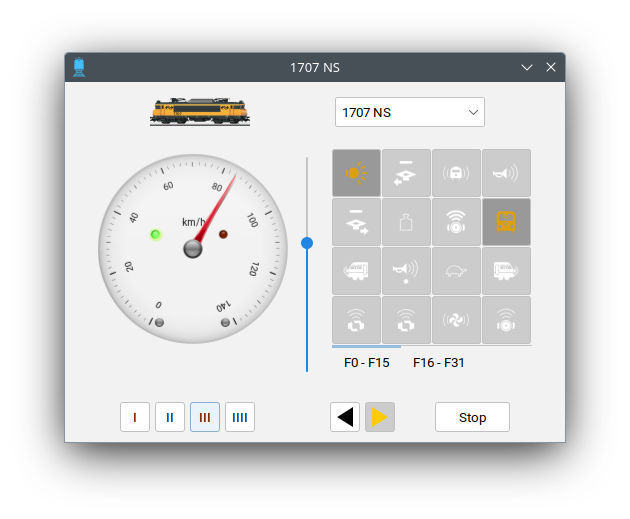Set direction to forward with yellow arrow
The image size is (630, 519).
380,417
